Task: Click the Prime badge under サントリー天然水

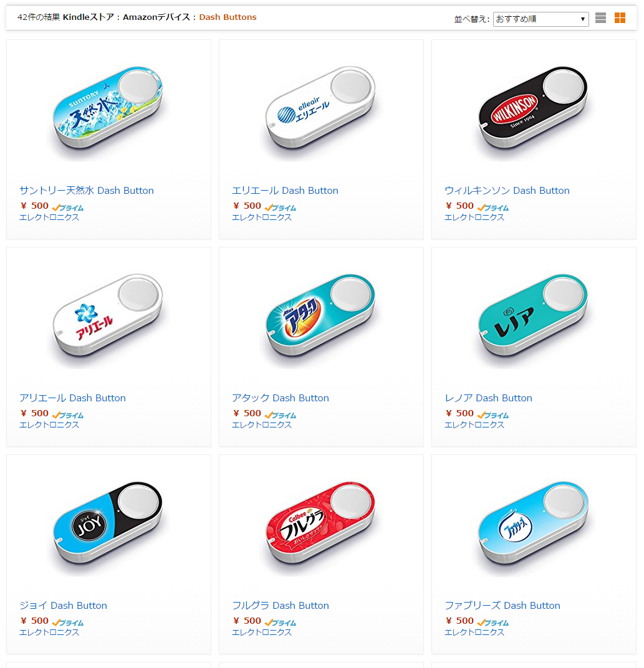Action: (x=68, y=208)
